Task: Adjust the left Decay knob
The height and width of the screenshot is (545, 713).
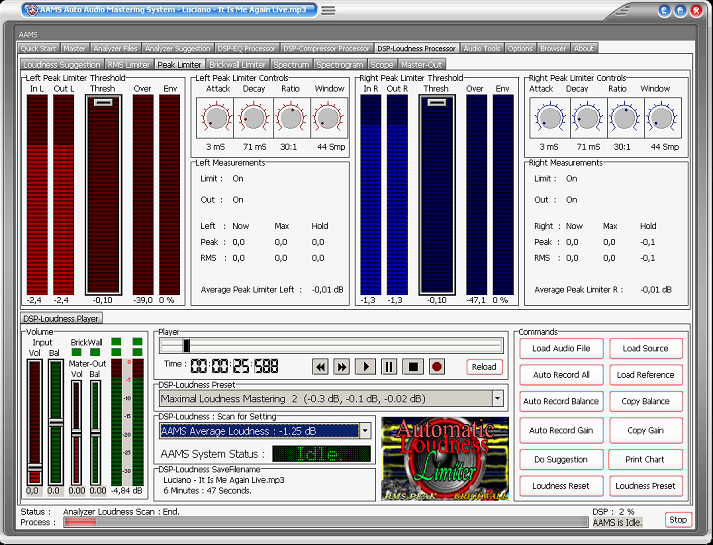Action: tap(254, 118)
